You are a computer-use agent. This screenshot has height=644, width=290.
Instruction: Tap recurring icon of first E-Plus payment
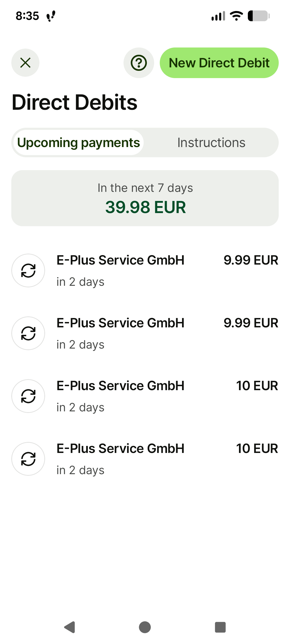click(28, 270)
